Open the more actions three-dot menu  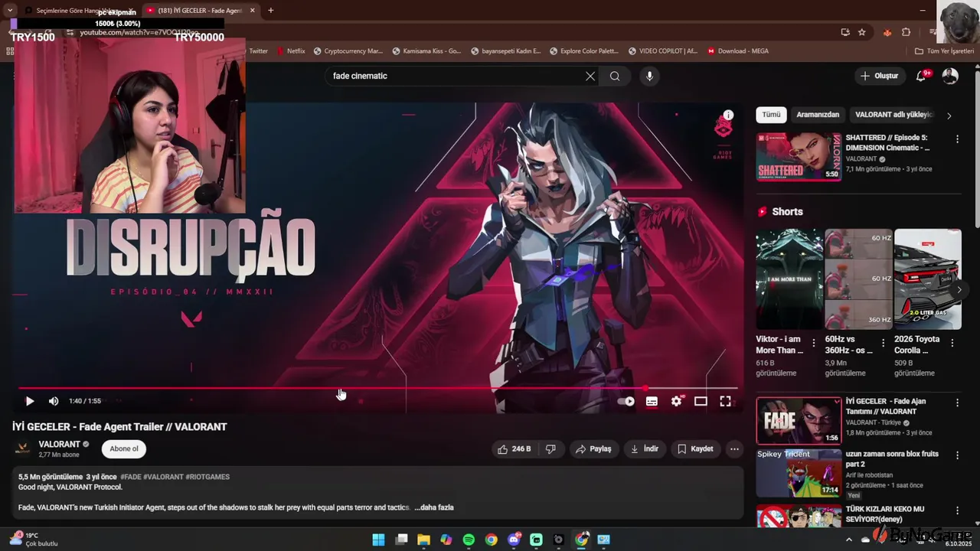[x=734, y=449]
